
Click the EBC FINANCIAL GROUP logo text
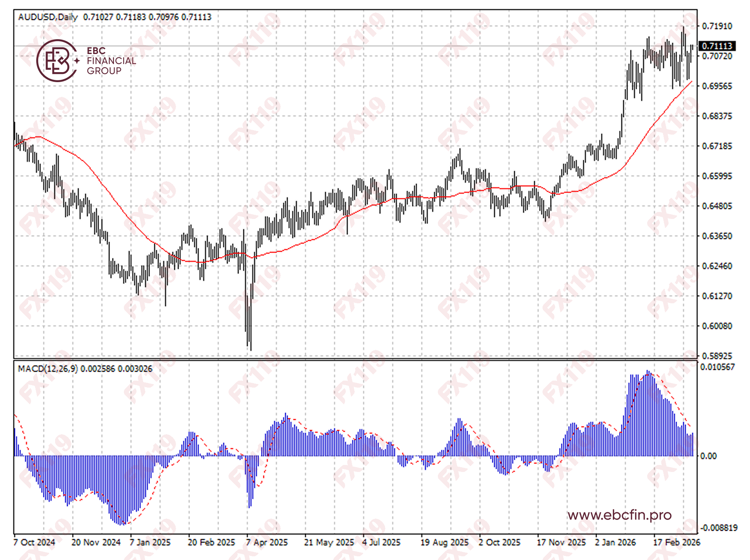pos(111,61)
